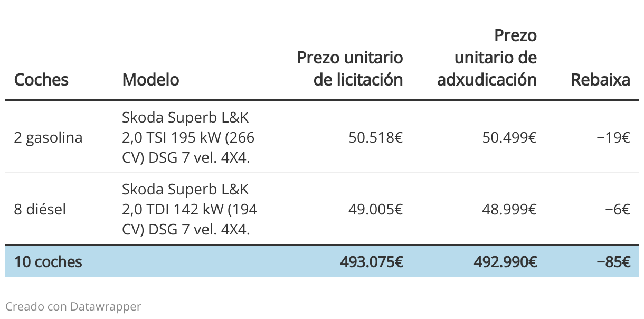Click the Rebaixa column header
This screenshot has height=319, width=644.
[601, 80]
